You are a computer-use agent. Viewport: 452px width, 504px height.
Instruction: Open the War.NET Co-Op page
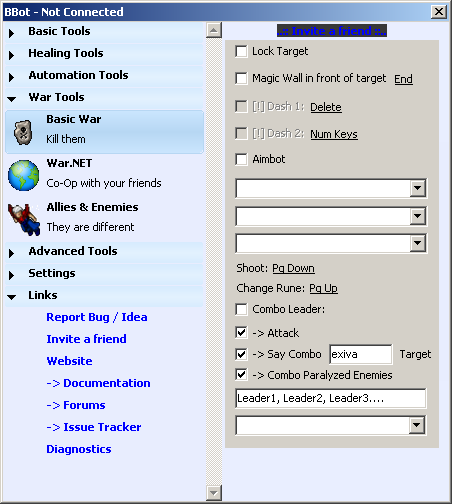[x=104, y=175]
